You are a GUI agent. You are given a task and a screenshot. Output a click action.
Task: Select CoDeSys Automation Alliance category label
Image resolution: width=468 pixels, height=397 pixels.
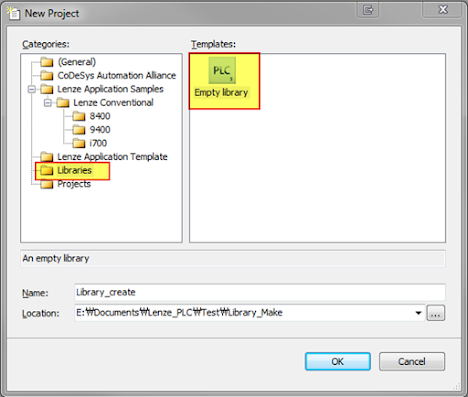117,76
